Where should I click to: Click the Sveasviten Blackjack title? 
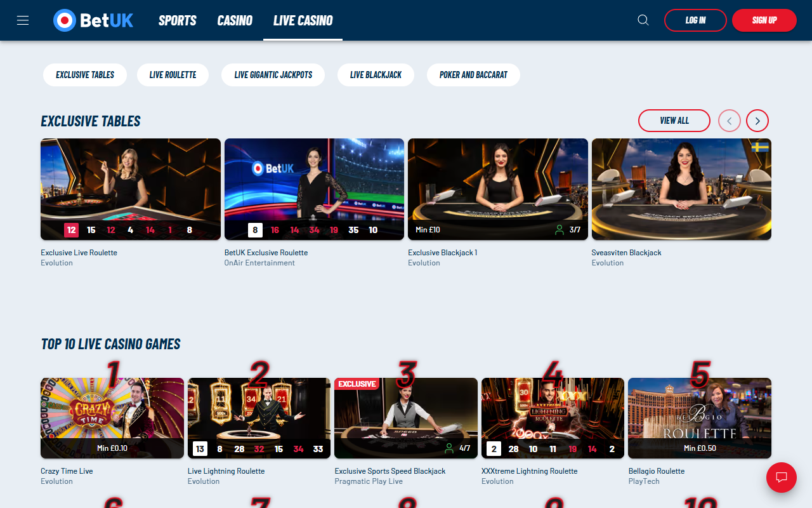tap(626, 253)
